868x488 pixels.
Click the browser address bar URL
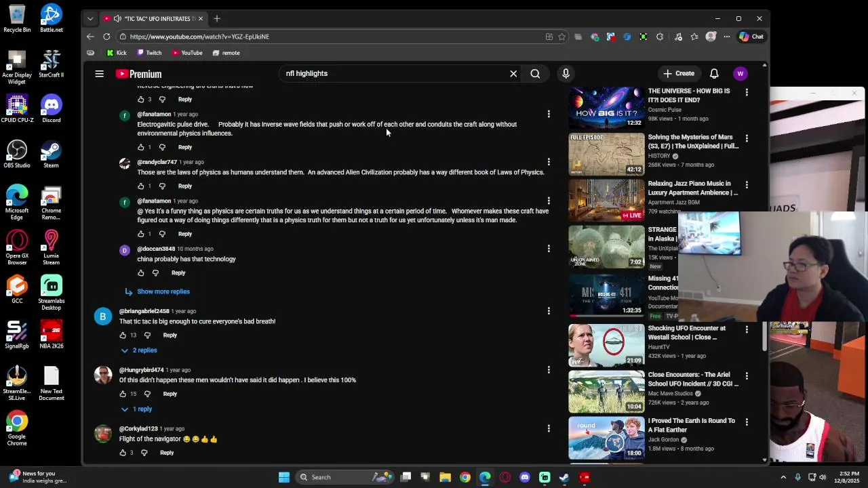pyautogui.click(x=199, y=37)
